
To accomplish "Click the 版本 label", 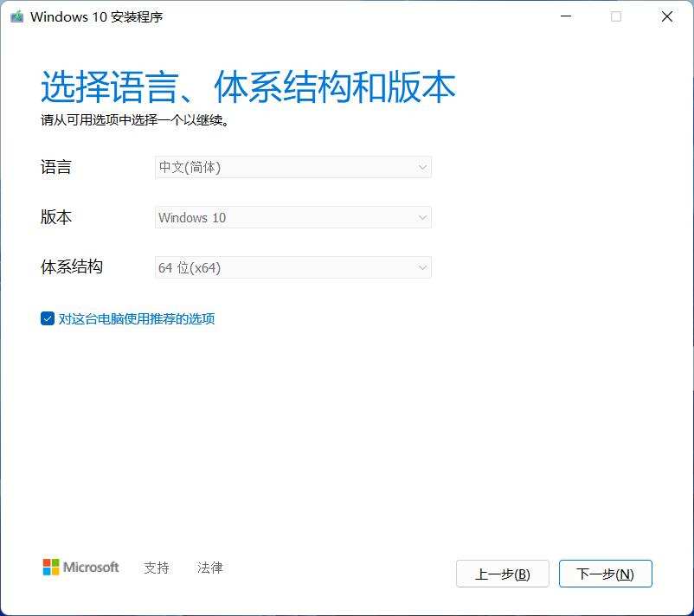I will (x=55, y=217).
